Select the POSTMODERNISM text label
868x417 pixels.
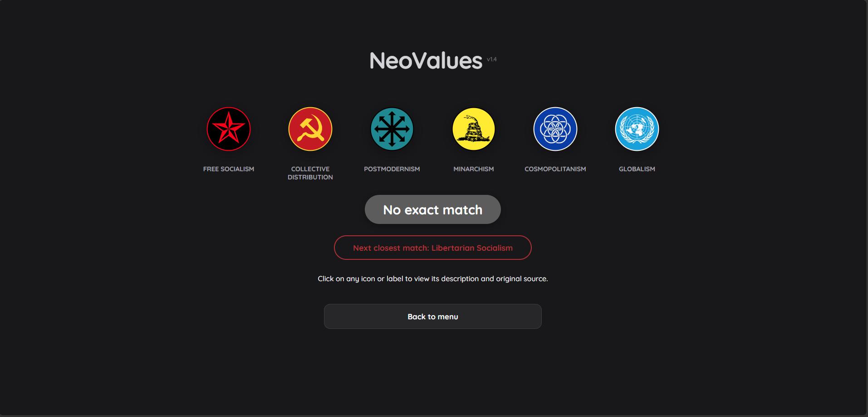[x=392, y=169]
